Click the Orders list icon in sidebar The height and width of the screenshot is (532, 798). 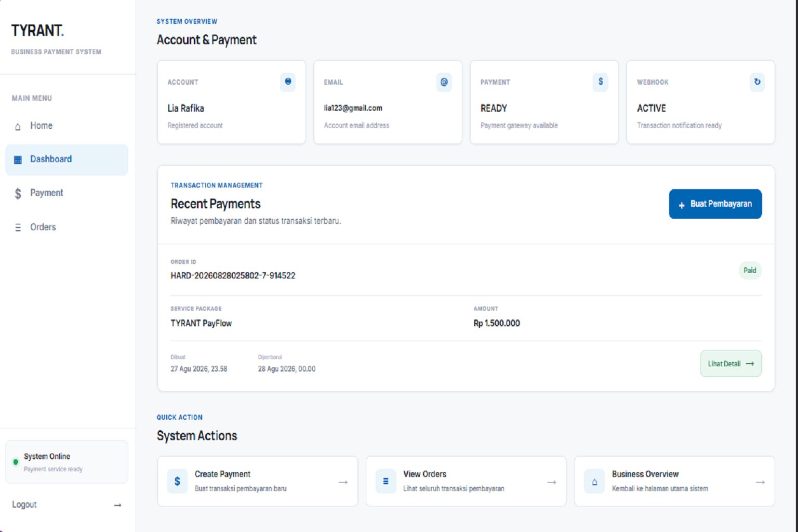click(18, 228)
